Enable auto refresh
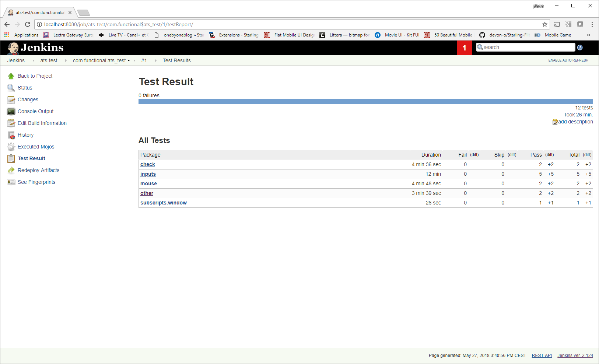 [x=568, y=60]
